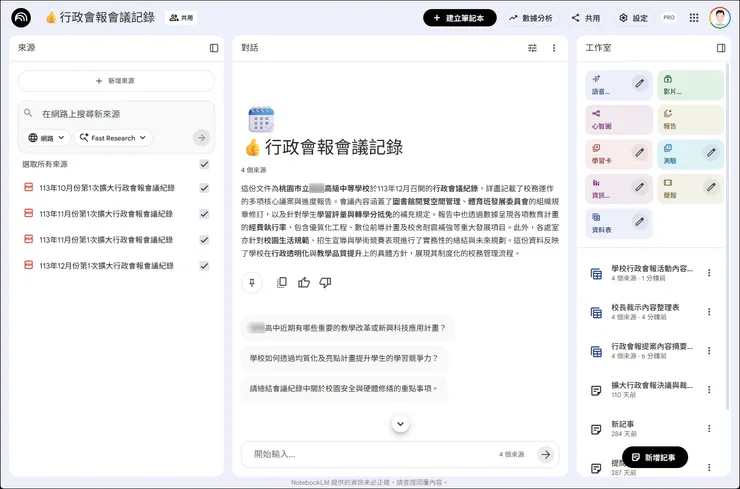Give the summary a thumbs up

click(x=304, y=282)
